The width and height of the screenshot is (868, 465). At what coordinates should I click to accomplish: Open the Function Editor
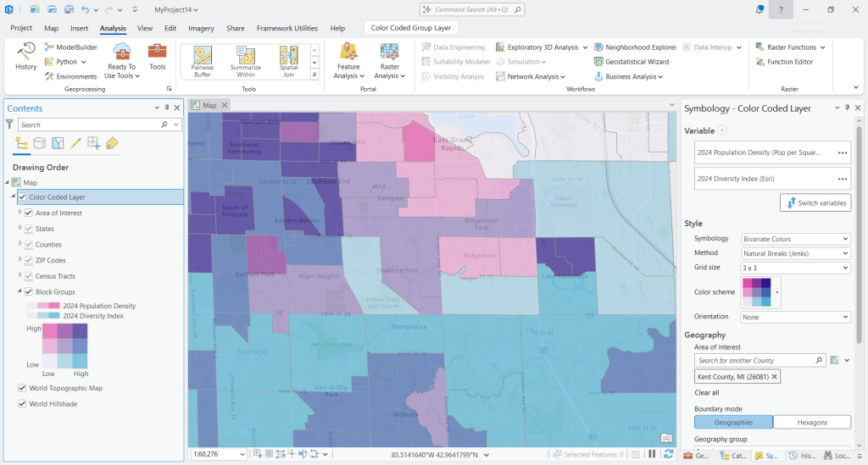point(784,61)
